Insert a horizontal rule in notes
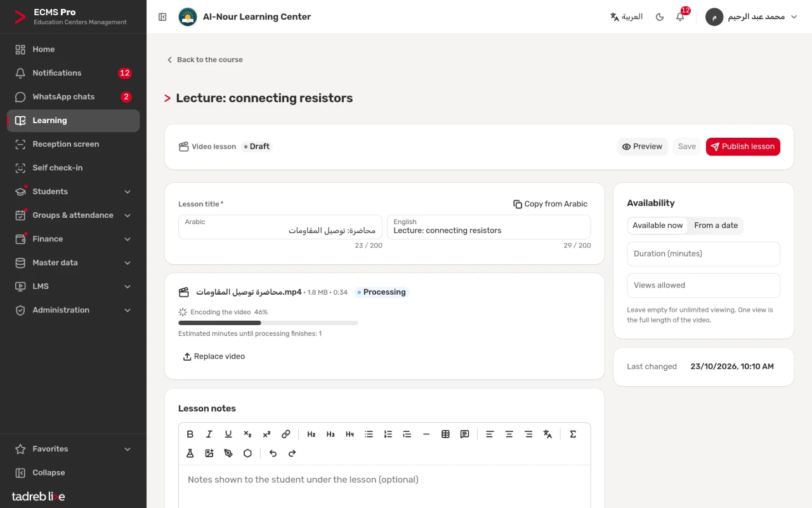Screen dimensions: 812x508 (426, 434)
